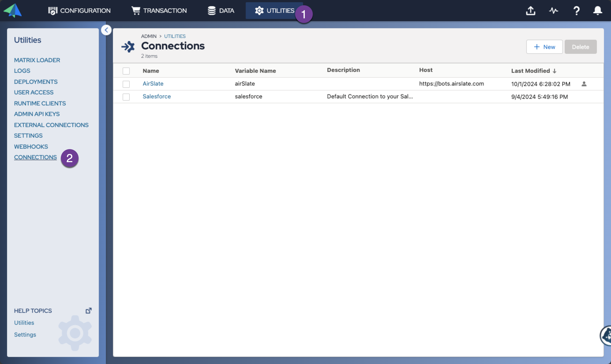
Task: Click the paper plane app logo
Action: [x=13, y=11]
